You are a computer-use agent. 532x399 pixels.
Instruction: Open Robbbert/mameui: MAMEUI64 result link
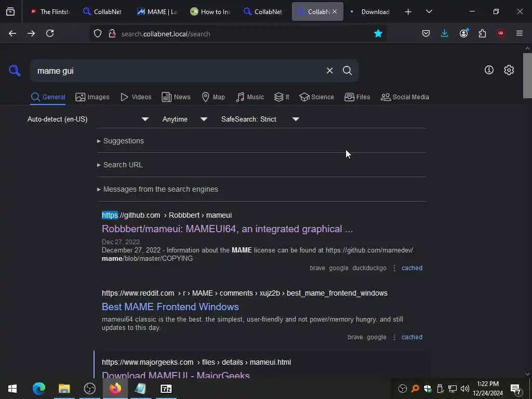(x=227, y=229)
